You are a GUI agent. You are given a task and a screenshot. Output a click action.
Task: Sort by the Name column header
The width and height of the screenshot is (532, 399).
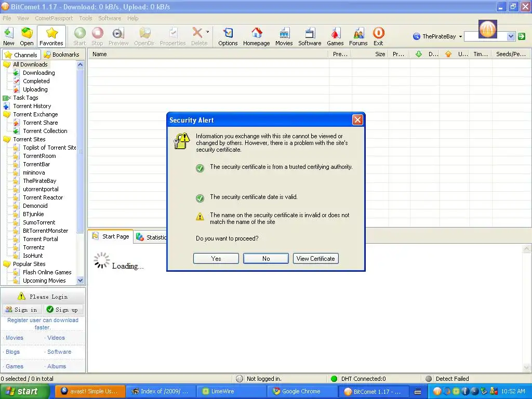coord(208,54)
